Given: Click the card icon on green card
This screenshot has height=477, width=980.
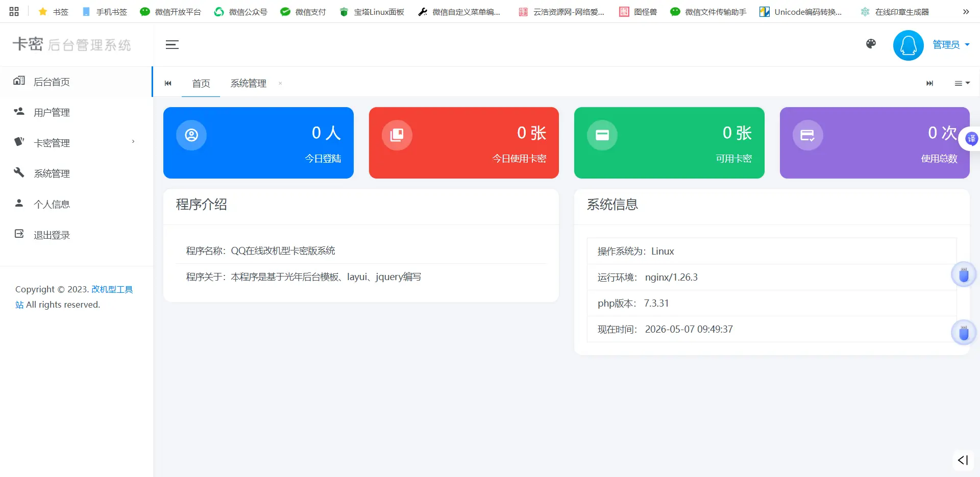Looking at the screenshot, I should click(x=602, y=135).
